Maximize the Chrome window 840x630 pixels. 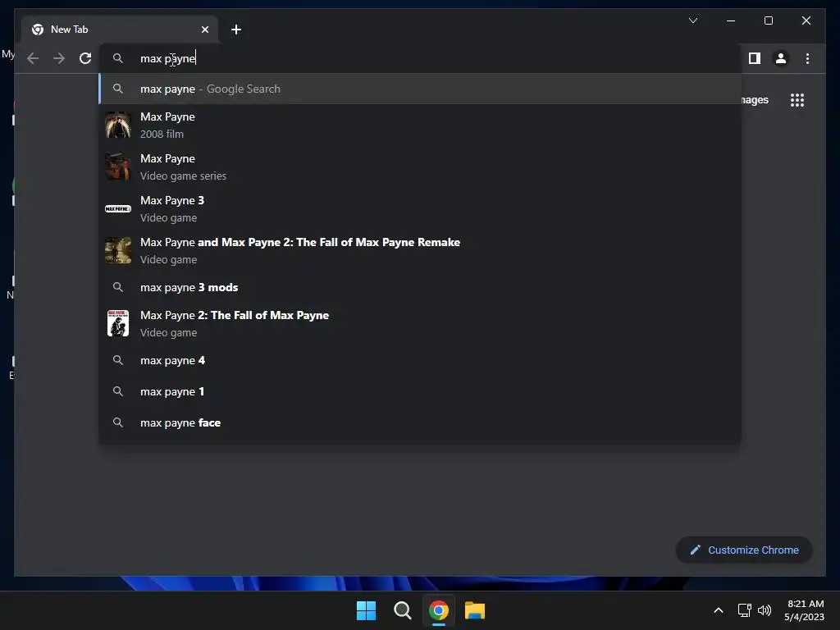pos(768,21)
